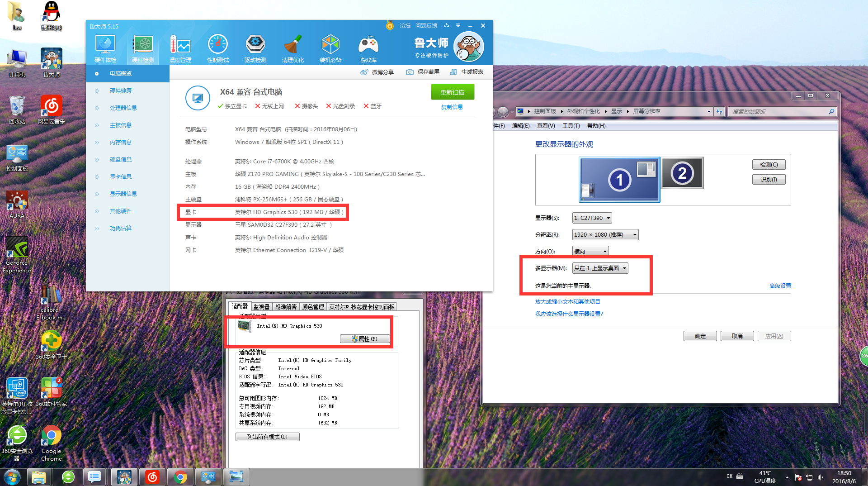Switch to the 监视器 tab
The image size is (868, 486).
261,307
